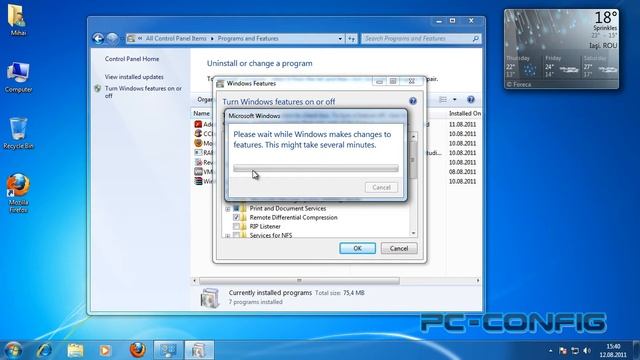Image resolution: width=640 pixels, height=360 pixels.
Task: Click the volume icon in the system tray
Action: pos(587,351)
